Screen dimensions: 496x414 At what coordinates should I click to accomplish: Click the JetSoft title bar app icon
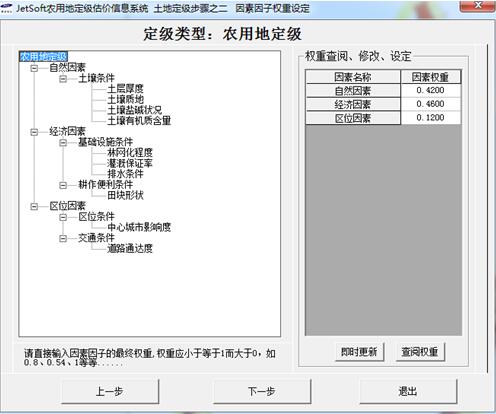[6, 8]
